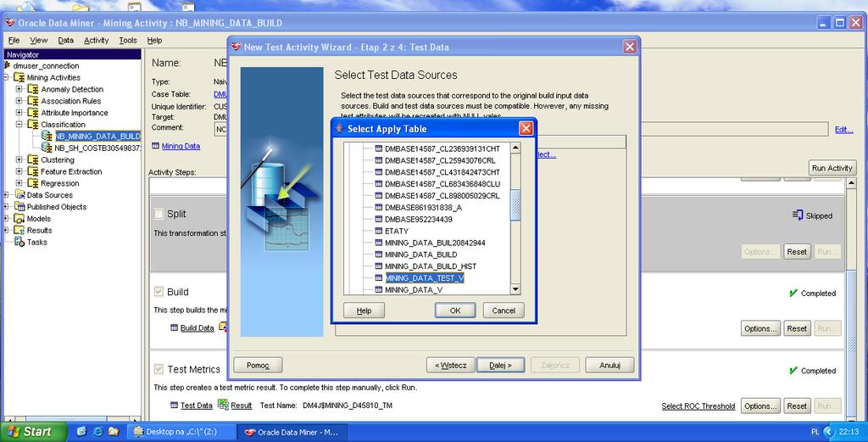Open the Activity menu
This screenshot has width=868, height=442.
(x=97, y=41)
